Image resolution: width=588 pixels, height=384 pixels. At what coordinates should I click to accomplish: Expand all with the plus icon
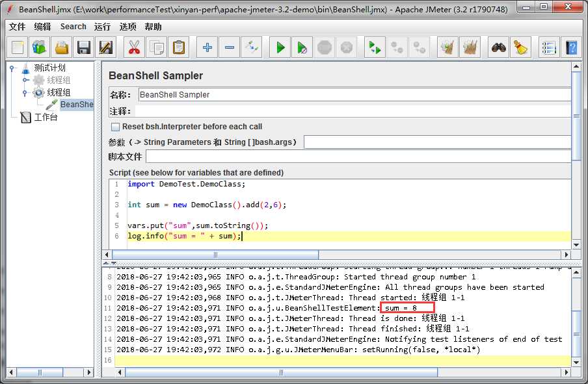point(207,47)
